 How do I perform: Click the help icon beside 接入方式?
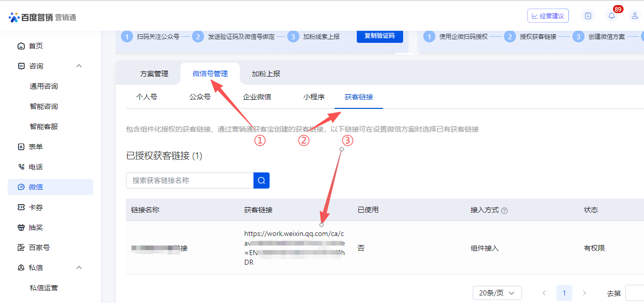click(x=504, y=210)
